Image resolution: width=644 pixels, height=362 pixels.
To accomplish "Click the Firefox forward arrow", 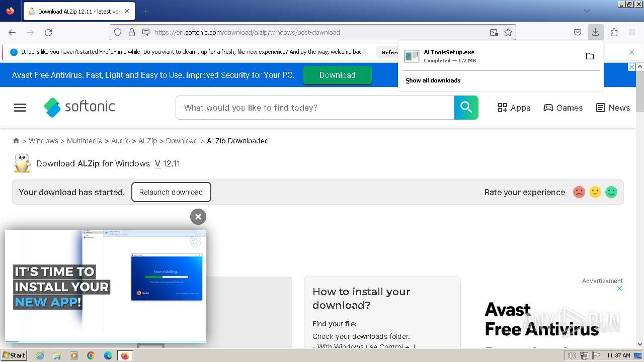I will [30, 32].
